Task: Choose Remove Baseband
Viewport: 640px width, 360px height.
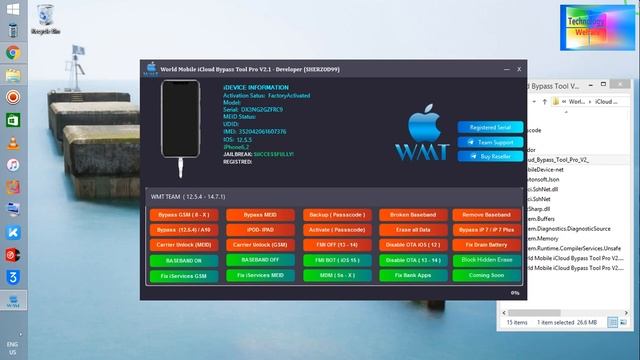Action: tap(487, 215)
